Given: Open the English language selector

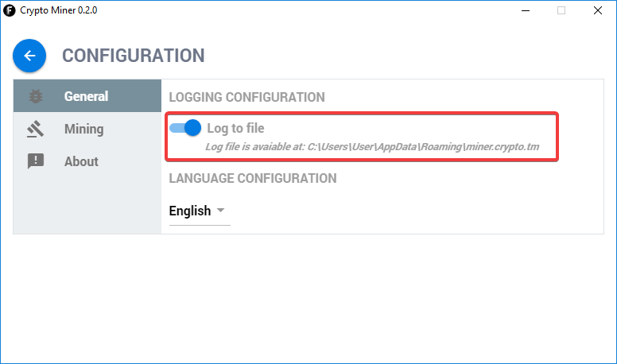Looking at the screenshot, I should tap(191, 211).
